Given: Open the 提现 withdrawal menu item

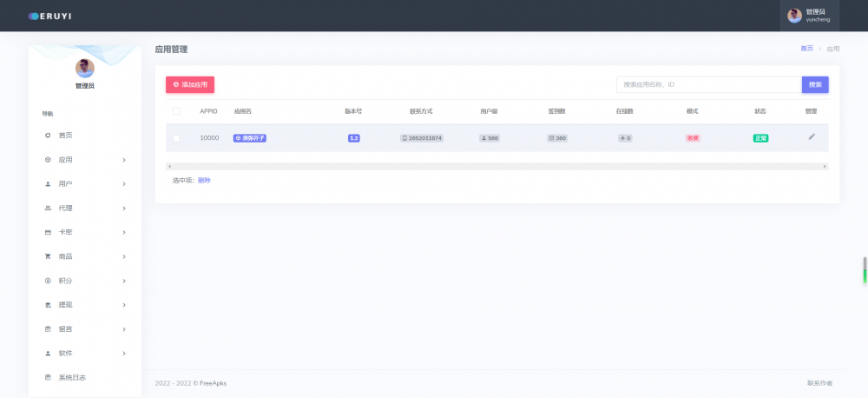Looking at the screenshot, I should click(66, 305).
